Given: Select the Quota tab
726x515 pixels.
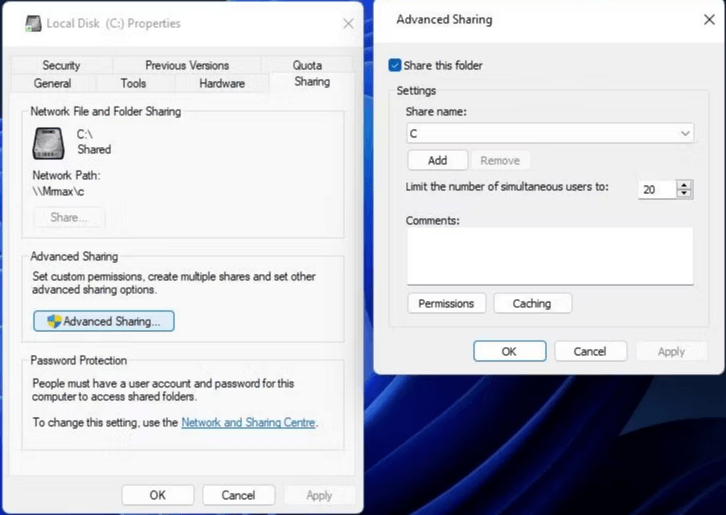Looking at the screenshot, I should click(307, 65).
